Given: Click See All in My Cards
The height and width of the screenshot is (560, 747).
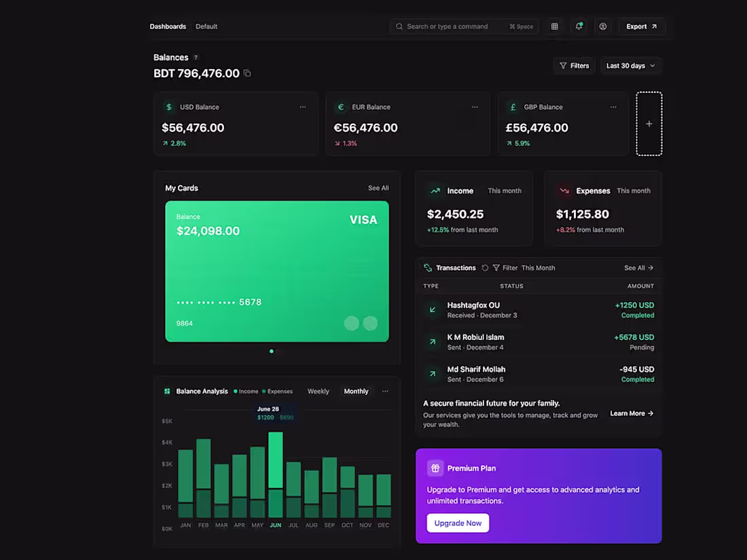Looking at the screenshot, I should 378,187.
